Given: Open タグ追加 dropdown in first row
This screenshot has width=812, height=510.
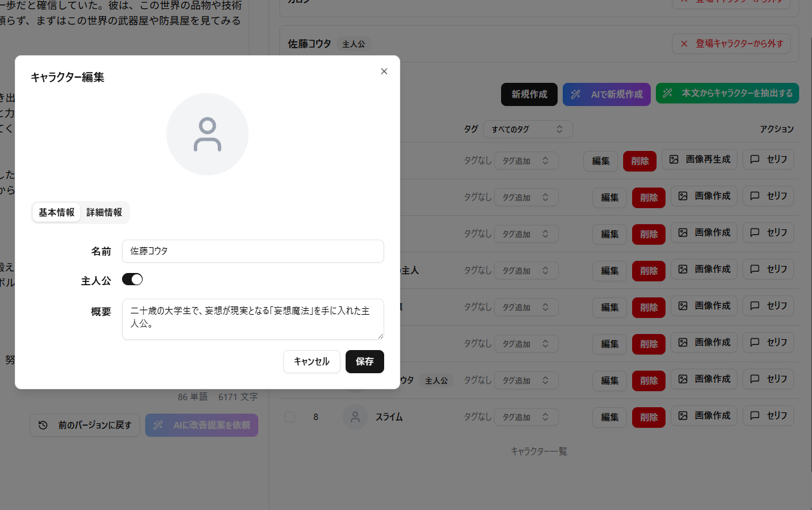Looking at the screenshot, I should (x=526, y=161).
